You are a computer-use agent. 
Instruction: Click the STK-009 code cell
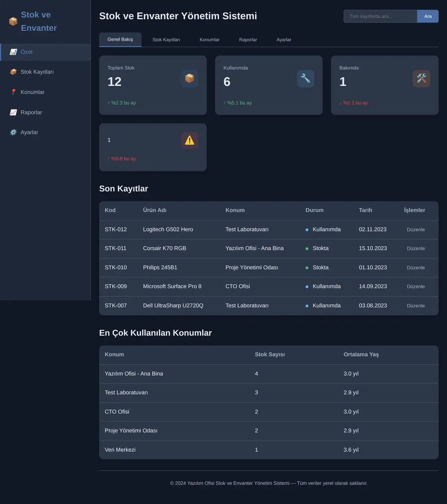click(116, 286)
